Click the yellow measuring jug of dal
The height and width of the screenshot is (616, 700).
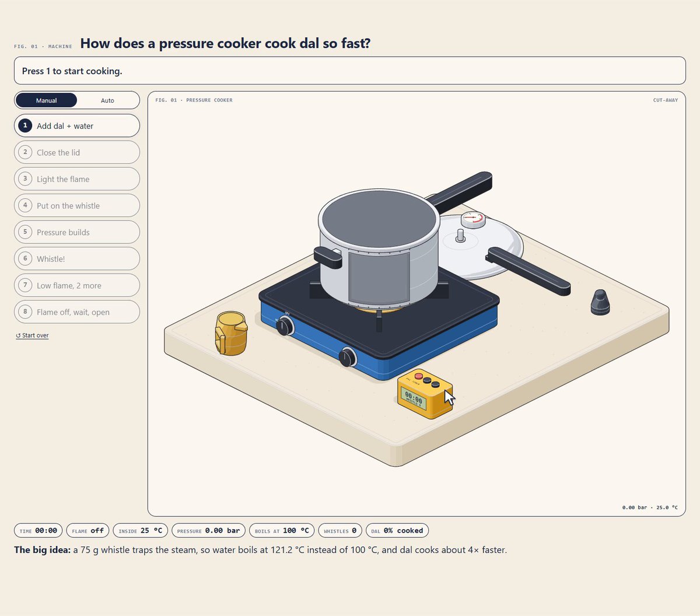(x=231, y=333)
